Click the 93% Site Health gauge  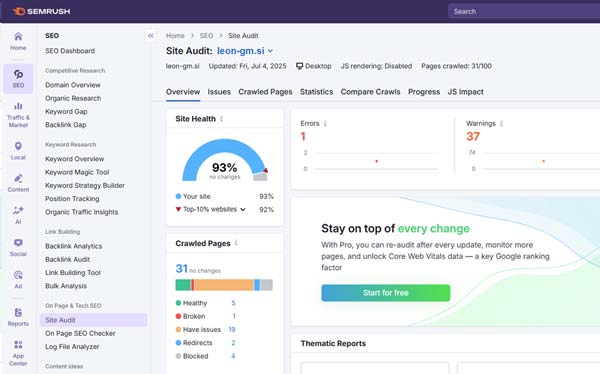tap(225, 160)
